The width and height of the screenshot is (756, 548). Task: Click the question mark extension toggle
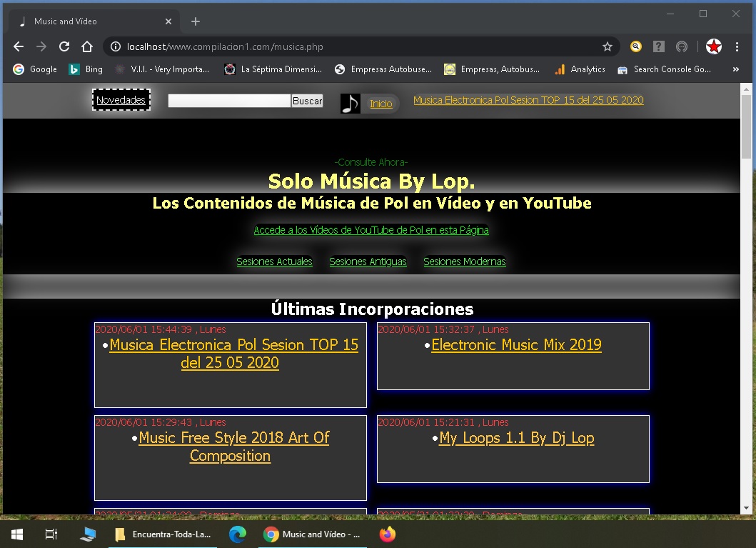(658, 46)
